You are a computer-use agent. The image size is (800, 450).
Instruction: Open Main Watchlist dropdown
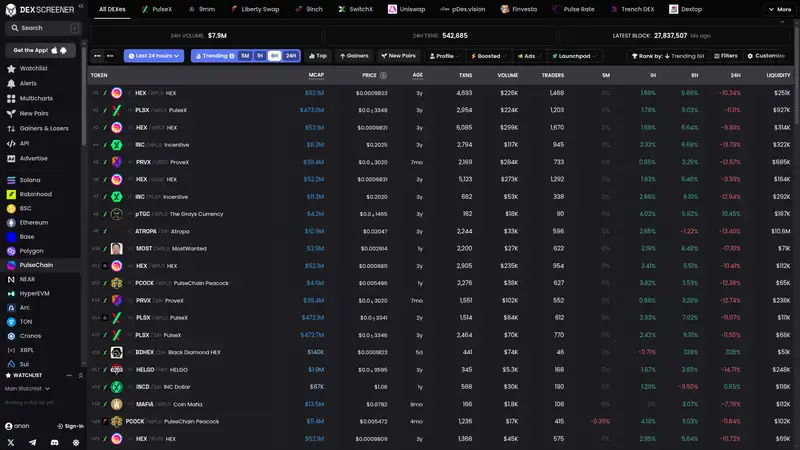[27, 389]
